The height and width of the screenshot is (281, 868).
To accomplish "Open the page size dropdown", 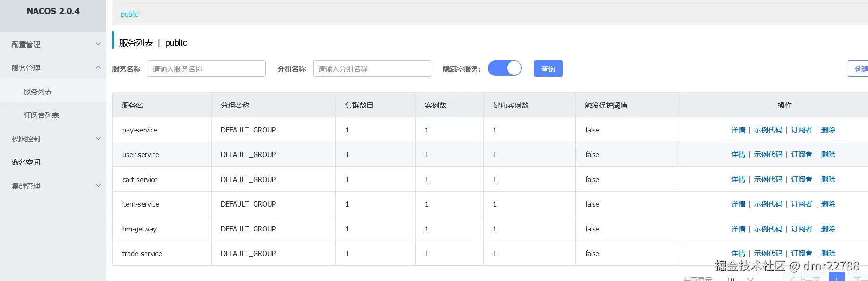I will point(740,278).
